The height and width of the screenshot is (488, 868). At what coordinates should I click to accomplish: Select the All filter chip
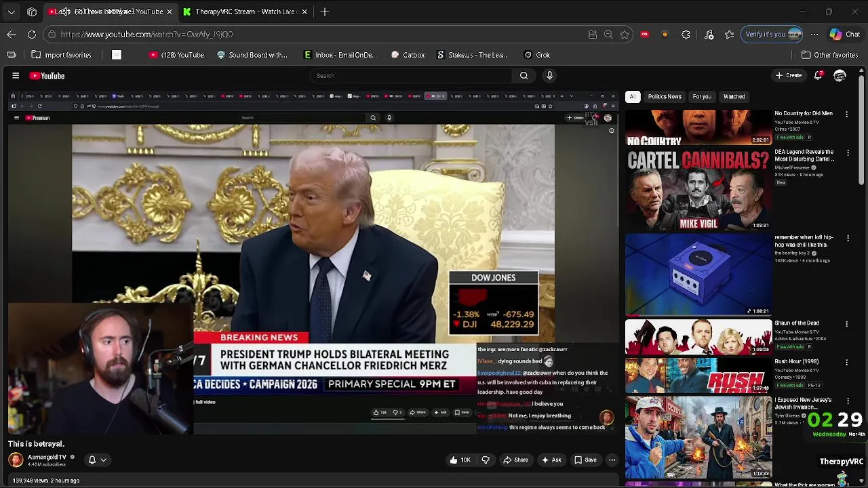[633, 97]
